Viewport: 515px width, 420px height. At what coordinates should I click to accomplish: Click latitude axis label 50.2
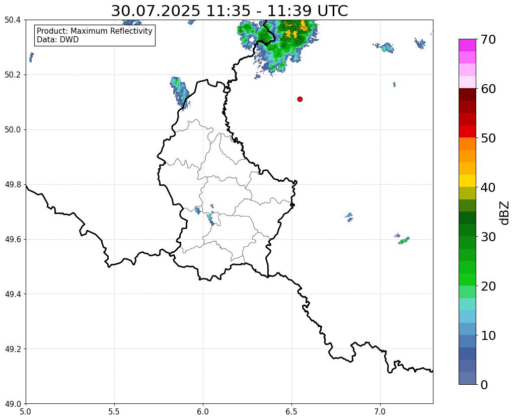point(13,75)
